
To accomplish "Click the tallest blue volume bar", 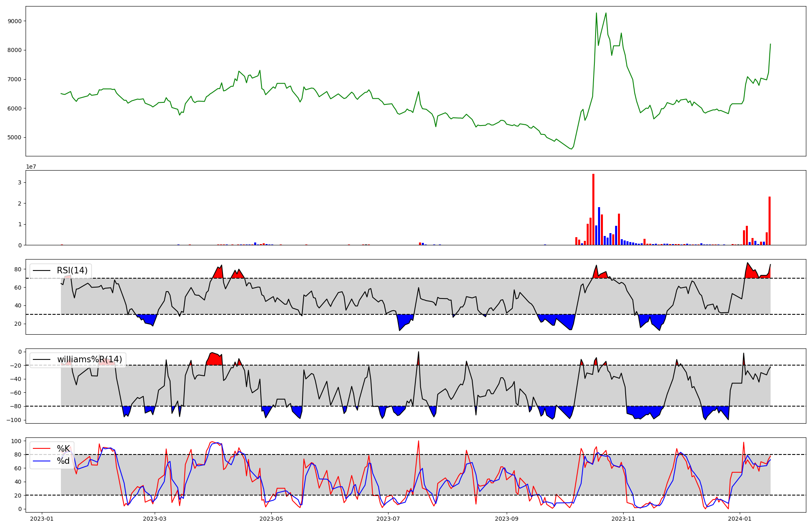I will [599, 226].
